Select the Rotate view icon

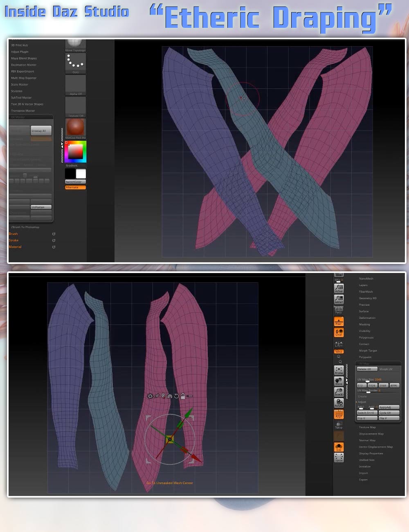click(x=339, y=404)
